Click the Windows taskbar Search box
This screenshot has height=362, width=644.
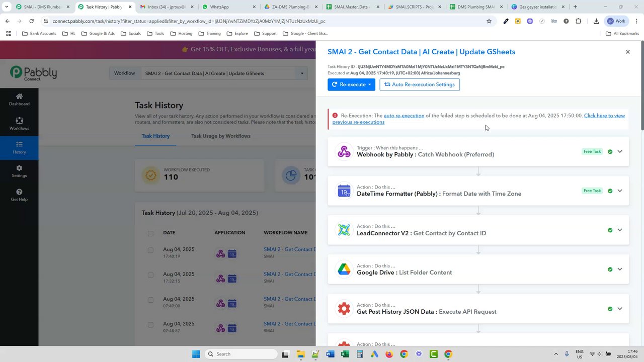pos(240,354)
